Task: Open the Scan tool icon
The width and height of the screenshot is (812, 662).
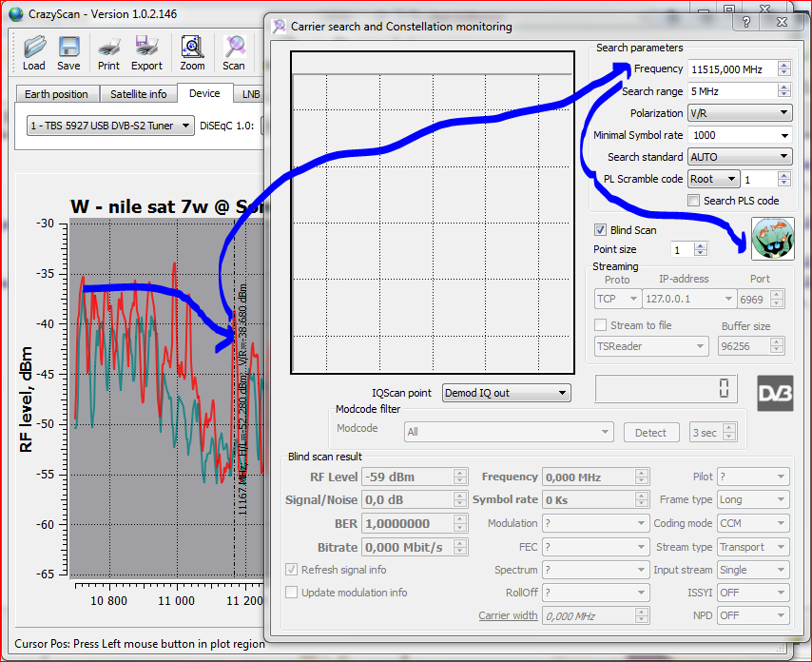Action: tap(234, 47)
